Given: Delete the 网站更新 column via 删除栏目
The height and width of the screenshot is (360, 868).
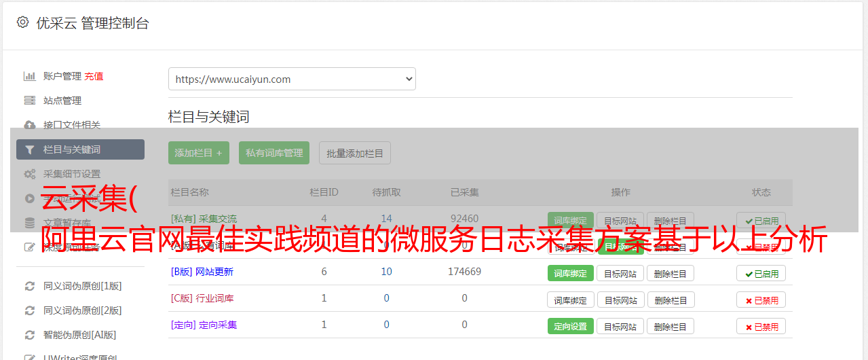Looking at the screenshot, I should (671, 273).
